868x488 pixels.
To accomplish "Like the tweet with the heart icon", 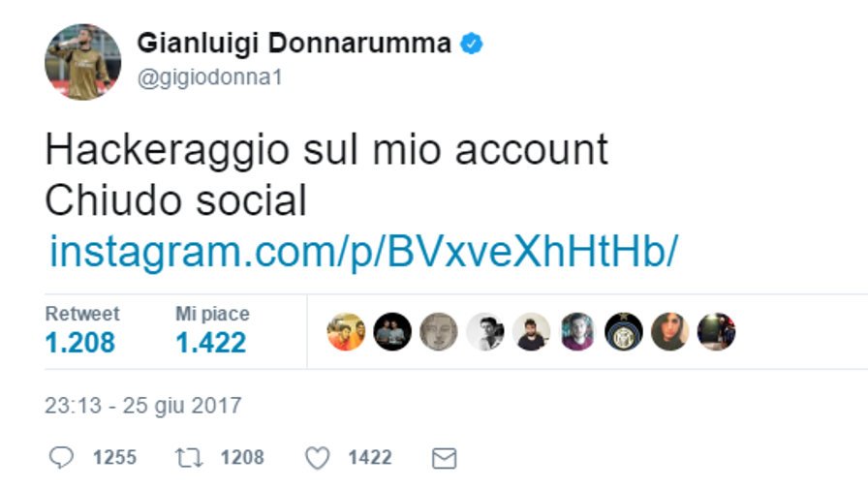I will click(x=317, y=458).
